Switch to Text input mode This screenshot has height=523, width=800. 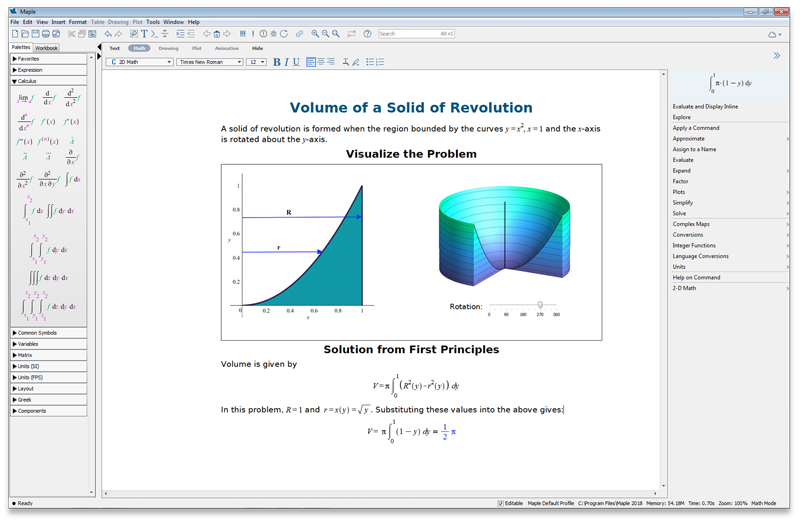pos(115,48)
